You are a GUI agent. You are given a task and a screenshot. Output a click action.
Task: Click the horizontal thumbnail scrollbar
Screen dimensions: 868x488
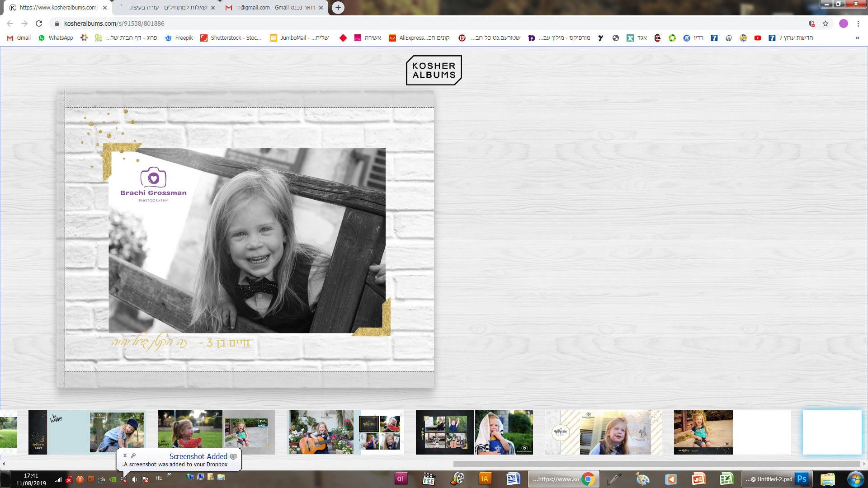[x=656, y=464]
